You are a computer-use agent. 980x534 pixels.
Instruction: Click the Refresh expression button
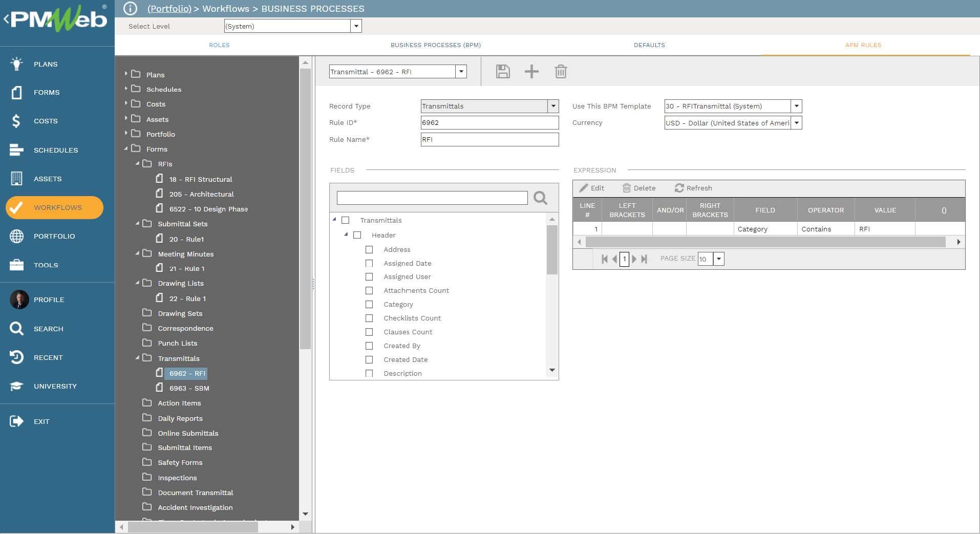(693, 188)
